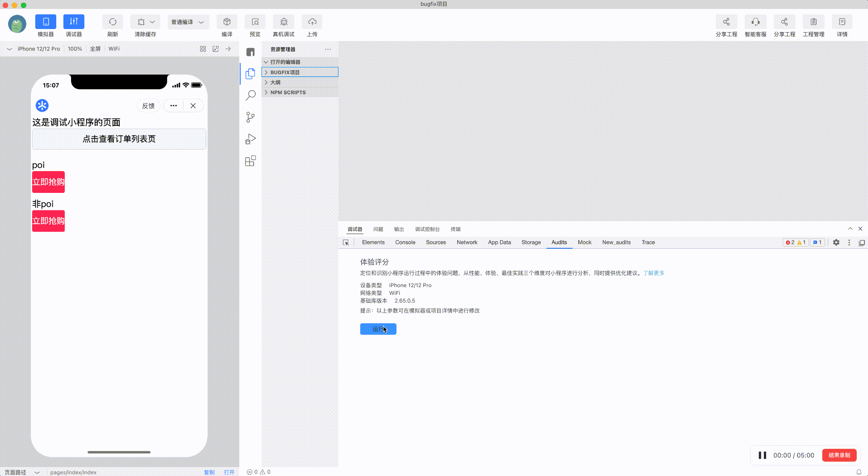This screenshot has width=868, height=476.
Task: Expand the 大纲 outline section
Action: point(300,82)
